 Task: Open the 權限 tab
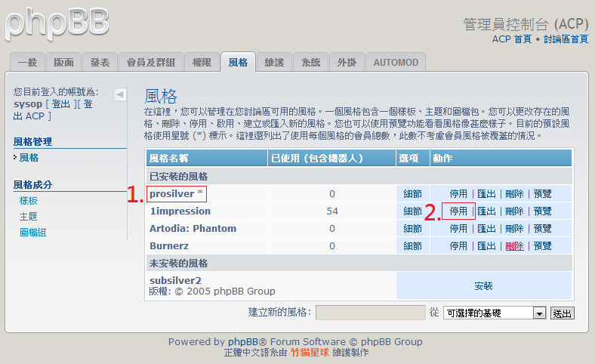pyautogui.click(x=203, y=63)
